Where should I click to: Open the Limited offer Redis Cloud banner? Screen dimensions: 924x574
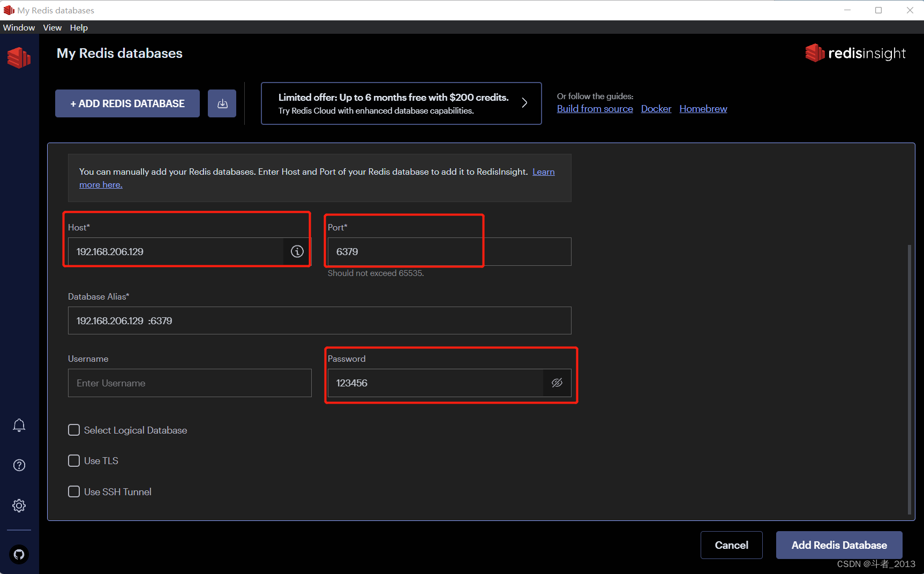tap(401, 103)
